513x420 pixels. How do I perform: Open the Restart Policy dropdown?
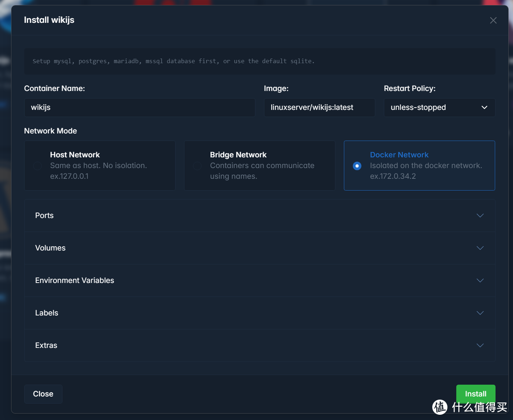(x=439, y=107)
